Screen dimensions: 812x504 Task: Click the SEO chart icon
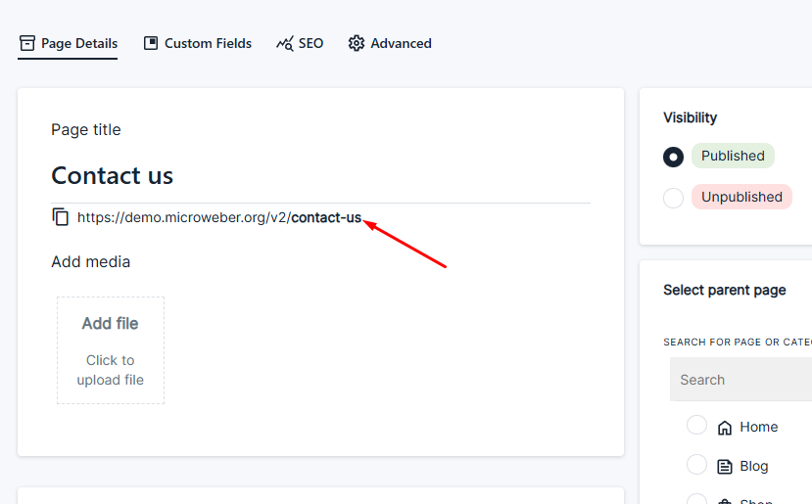(x=285, y=43)
